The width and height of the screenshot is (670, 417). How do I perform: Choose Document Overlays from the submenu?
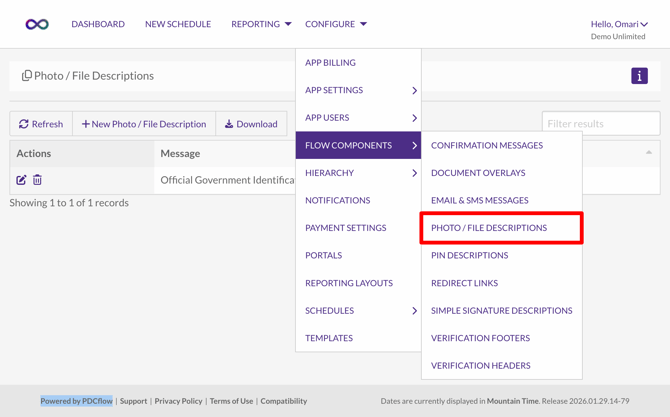pyautogui.click(x=478, y=173)
